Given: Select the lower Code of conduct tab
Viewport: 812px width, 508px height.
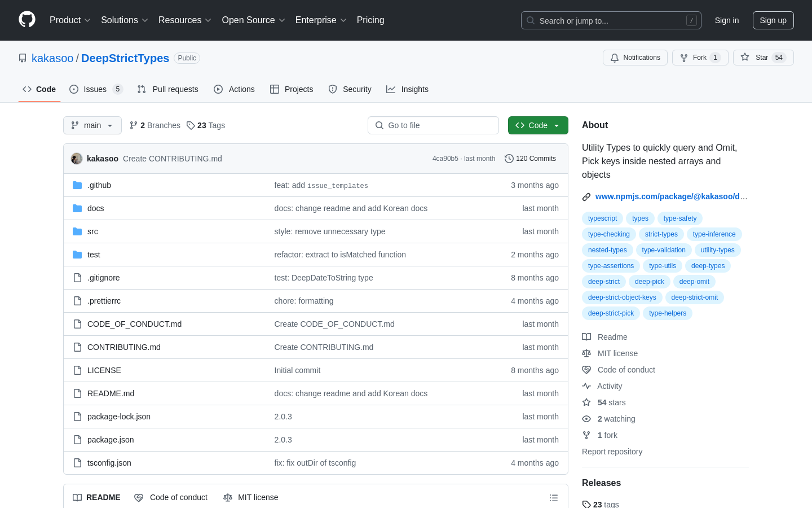Looking at the screenshot, I should [171, 497].
